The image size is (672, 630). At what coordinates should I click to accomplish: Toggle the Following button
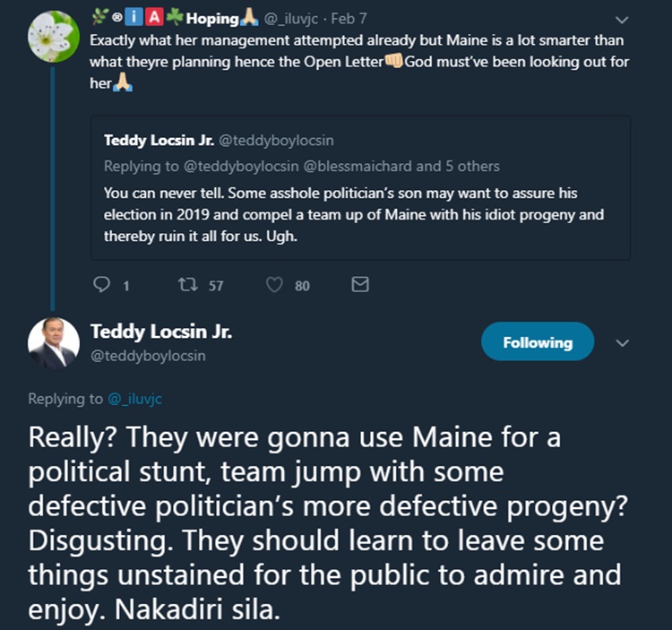click(538, 342)
